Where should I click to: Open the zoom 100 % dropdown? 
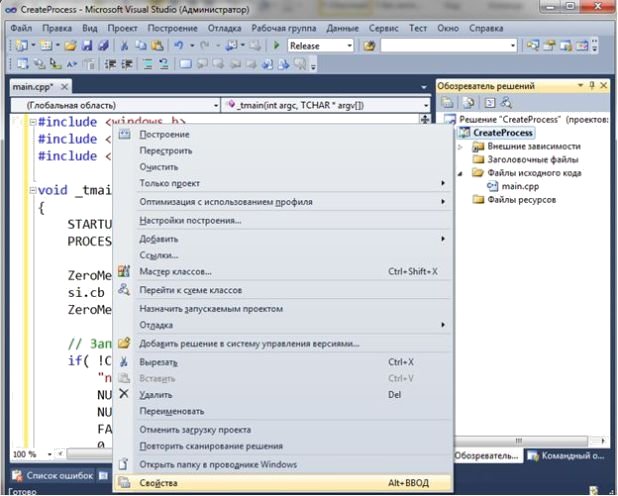coord(50,454)
